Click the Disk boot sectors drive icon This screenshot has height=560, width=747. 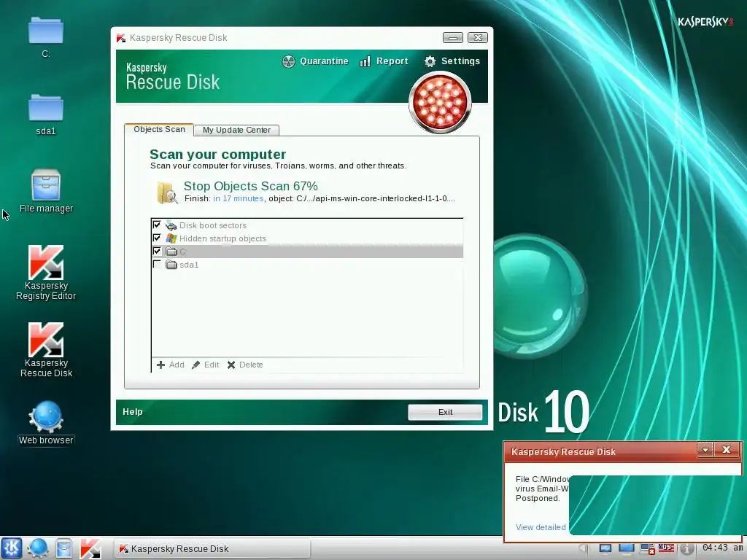(171, 225)
